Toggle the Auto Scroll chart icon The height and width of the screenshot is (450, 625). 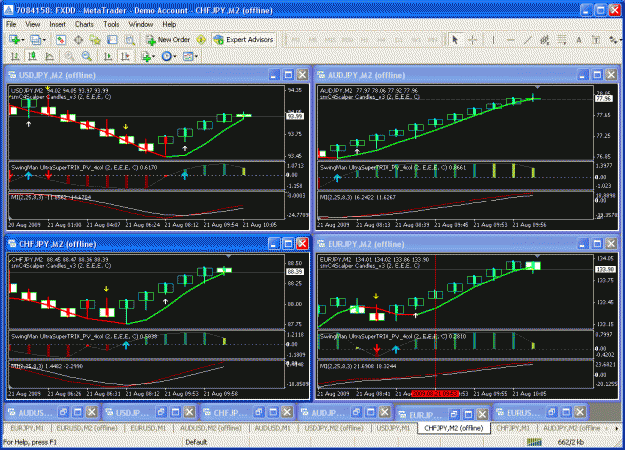click(x=108, y=57)
